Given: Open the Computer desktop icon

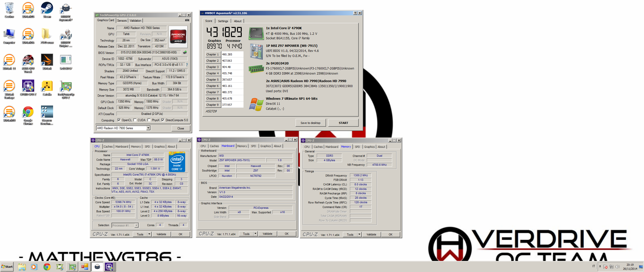Looking at the screenshot, I should pyautogui.click(x=9, y=36).
